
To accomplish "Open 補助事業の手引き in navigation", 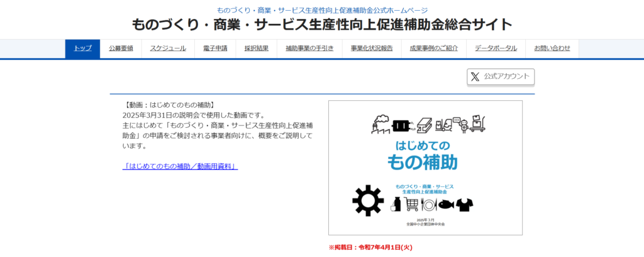I will (309, 49).
